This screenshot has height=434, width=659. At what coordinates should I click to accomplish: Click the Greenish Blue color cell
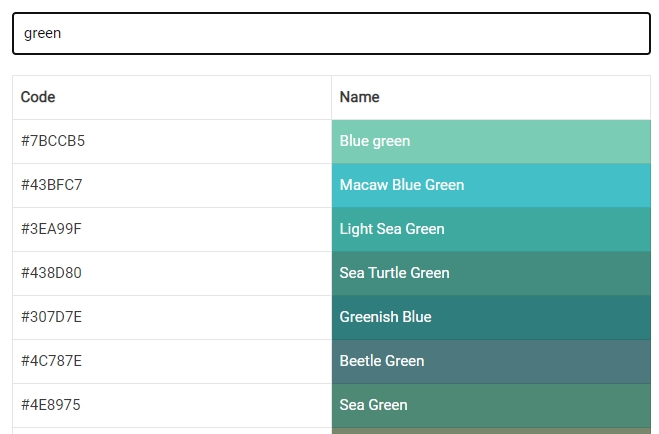pyautogui.click(x=490, y=317)
